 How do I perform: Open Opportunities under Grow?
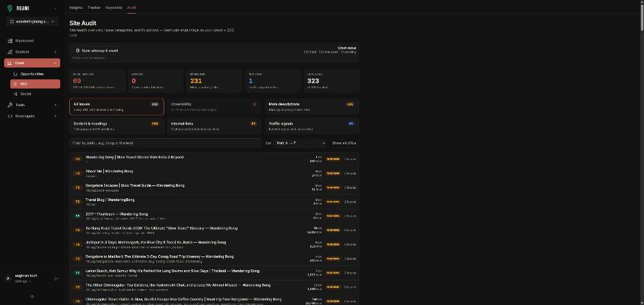tap(35, 74)
